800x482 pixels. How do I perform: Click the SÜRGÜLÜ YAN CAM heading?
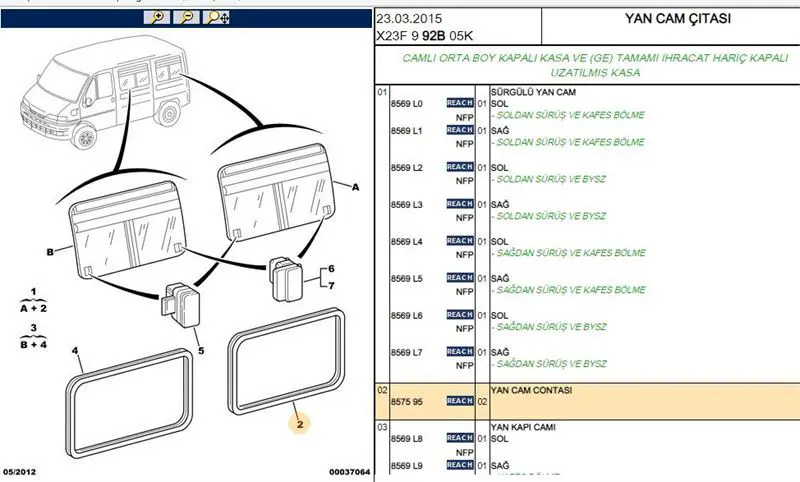pyautogui.click(x=529, y=91)
